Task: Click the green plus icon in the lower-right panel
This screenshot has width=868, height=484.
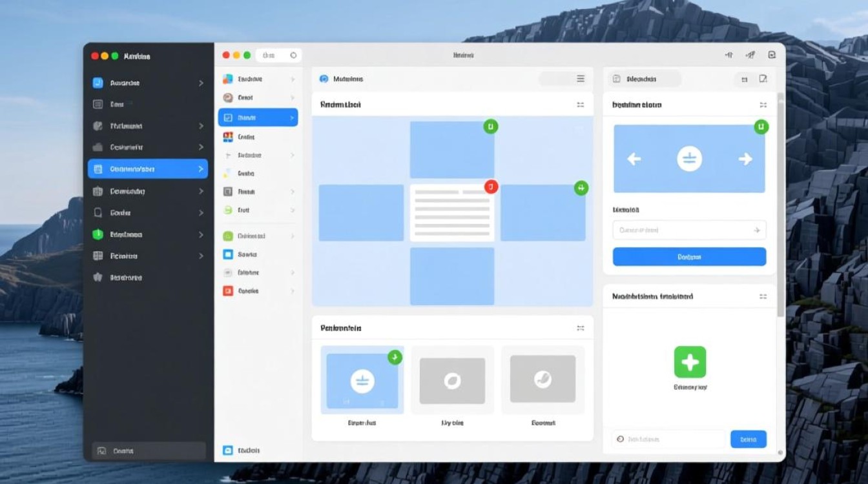Action: (x=690, y=362)
